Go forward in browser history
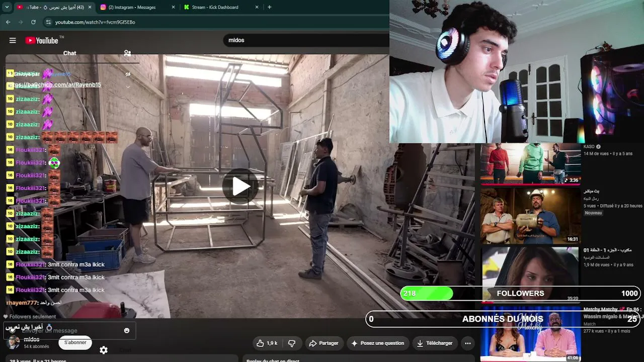 (21, 22)
